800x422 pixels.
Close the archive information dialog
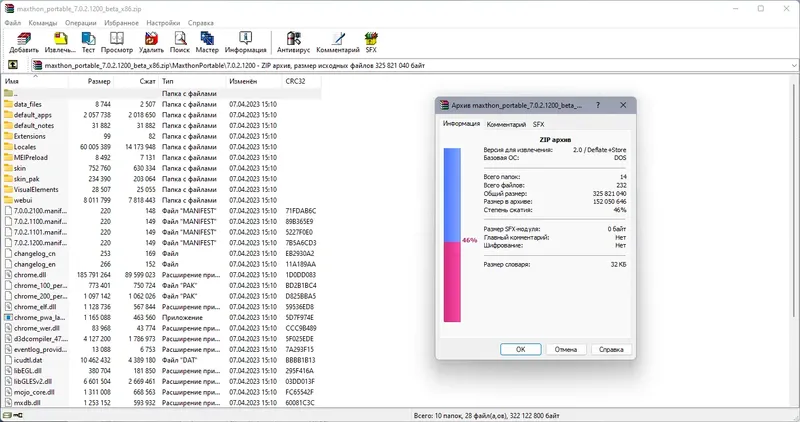pyautogui.click(x=623, y=105)
